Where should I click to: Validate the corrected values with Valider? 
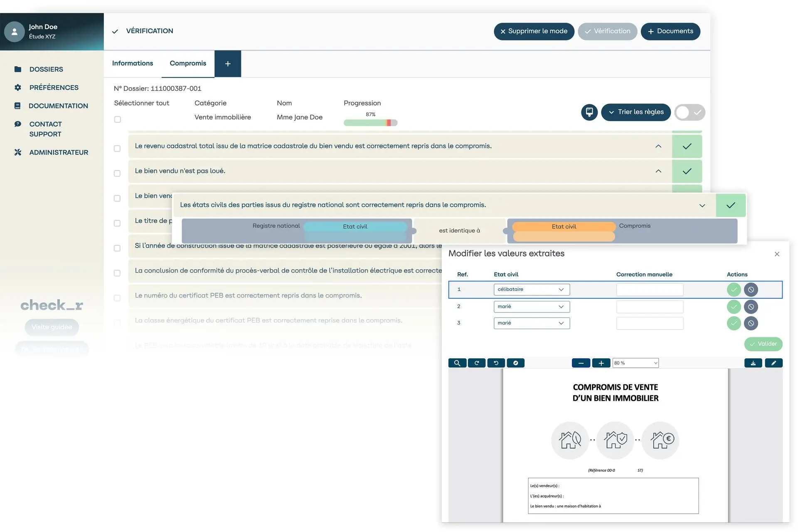coord(764,344)
